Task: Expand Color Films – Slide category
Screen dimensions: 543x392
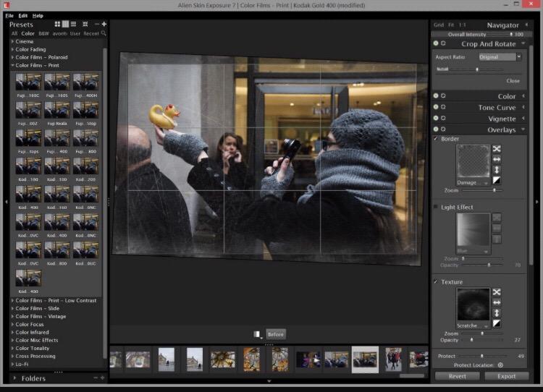Action: tap(13, 308)
